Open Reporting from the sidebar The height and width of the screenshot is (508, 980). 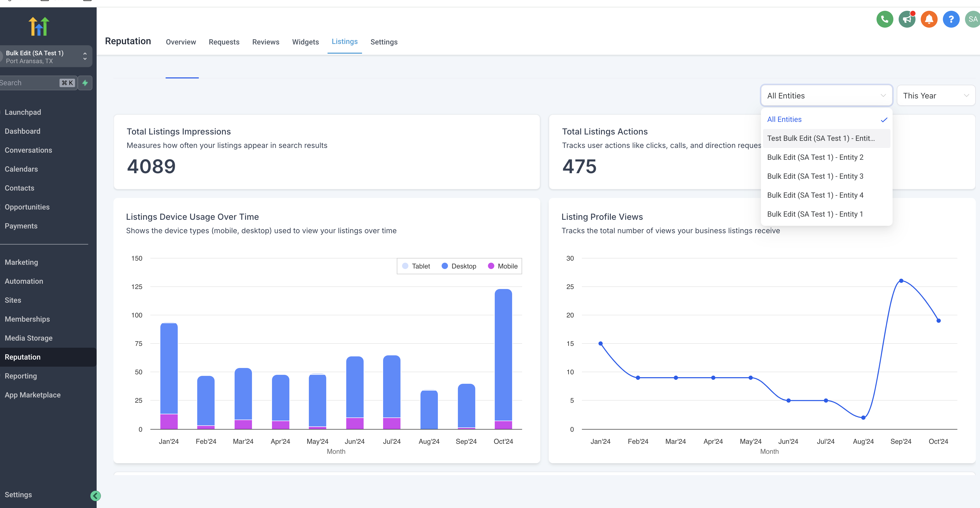[21, 376]
